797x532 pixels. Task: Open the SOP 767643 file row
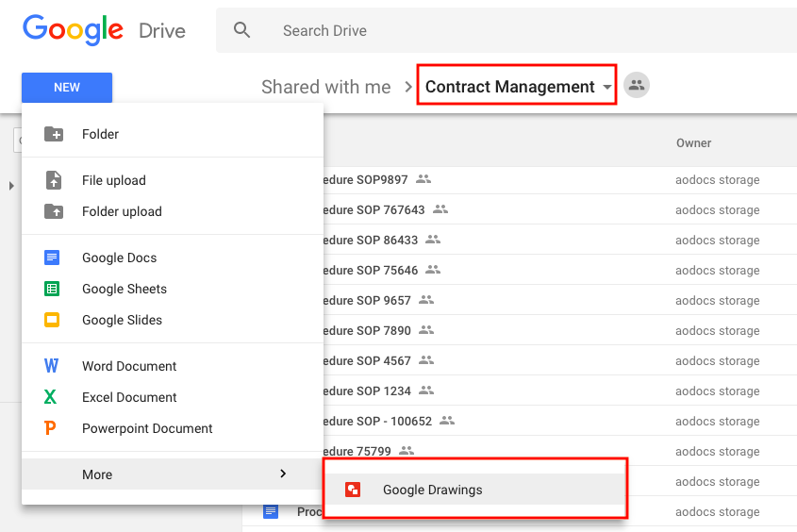click(560, 209)
